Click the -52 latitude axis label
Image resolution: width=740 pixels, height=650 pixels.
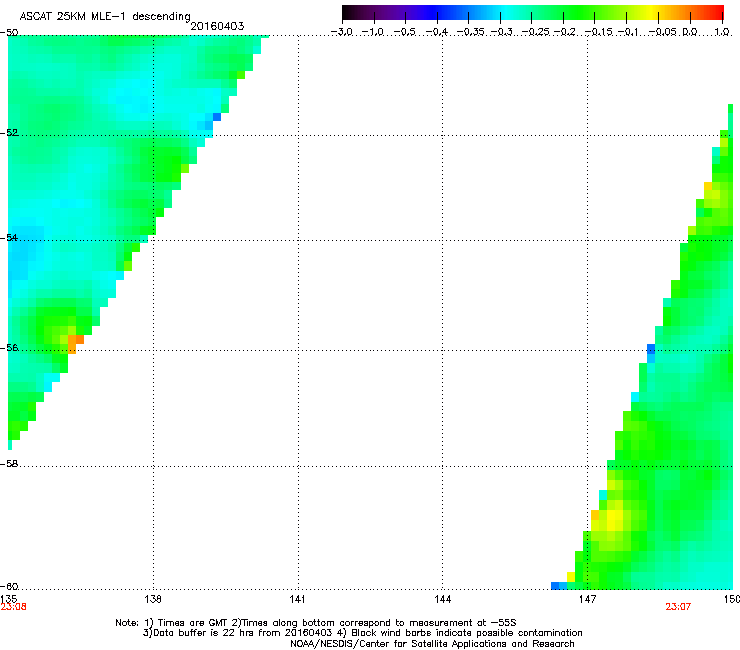pos(9,133)
